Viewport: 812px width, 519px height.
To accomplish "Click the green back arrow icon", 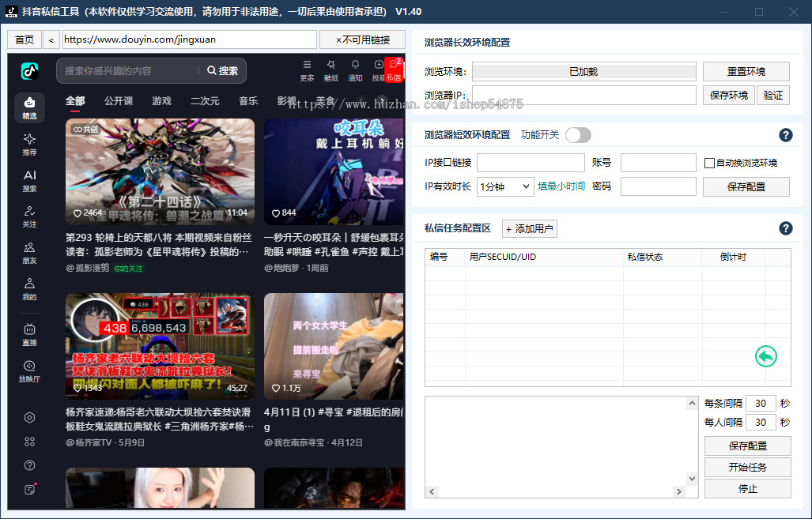I will point(766,356).
